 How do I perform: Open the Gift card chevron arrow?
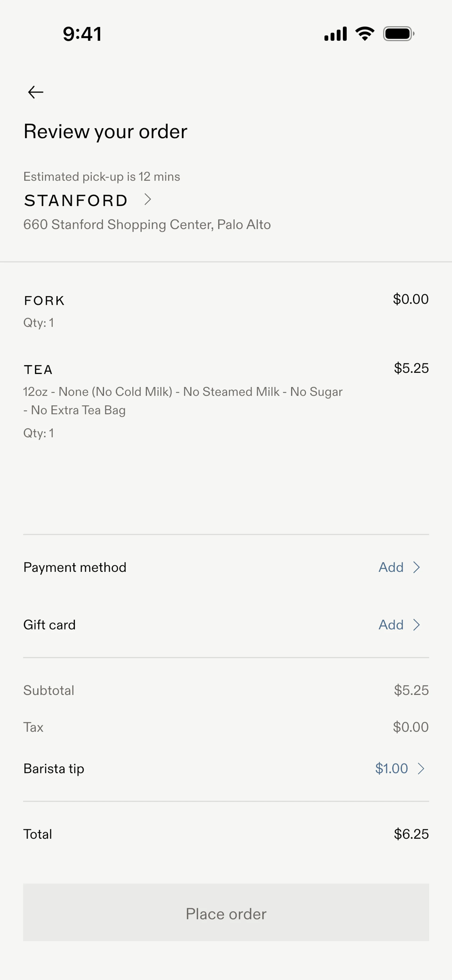[417, 625]
